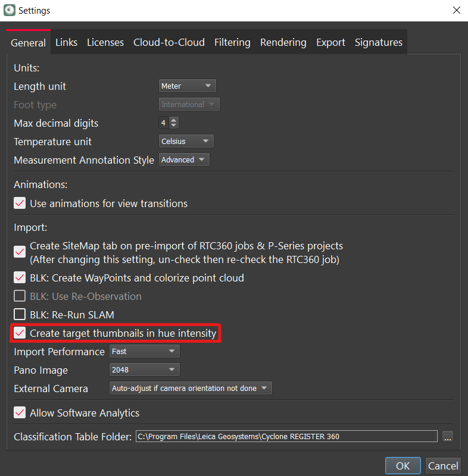
Task: Open the Length unit dropdown
Action: [187, 86]
